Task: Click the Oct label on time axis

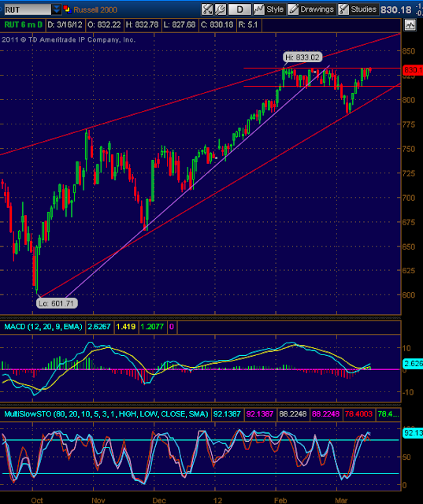Action: 37,500
